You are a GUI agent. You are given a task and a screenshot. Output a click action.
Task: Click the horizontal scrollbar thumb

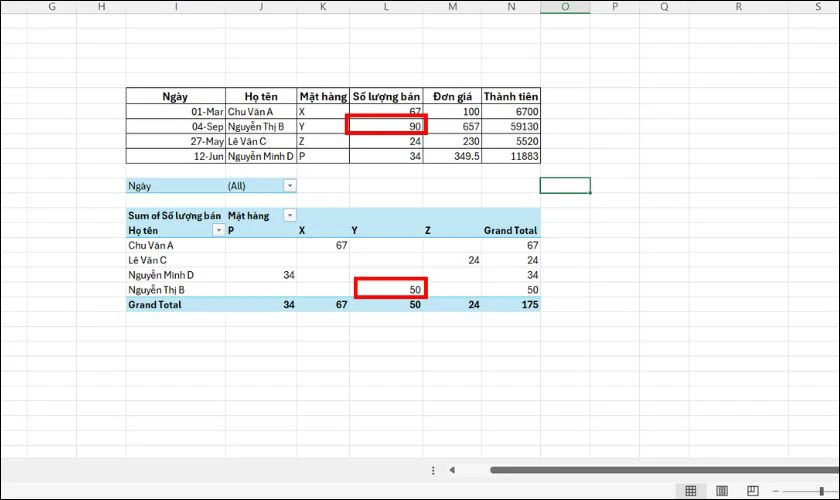(x=664, y=470)
